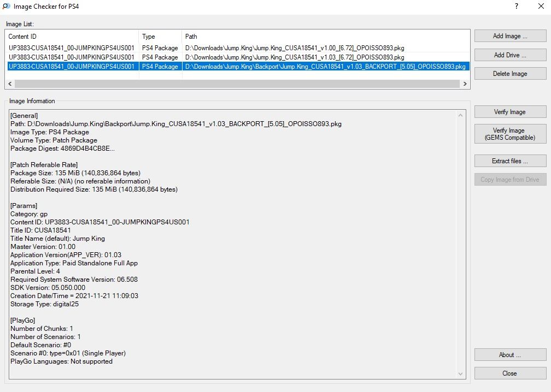Click the Verify Image button
Screen dimensions: 551x392
click(510, 112)
